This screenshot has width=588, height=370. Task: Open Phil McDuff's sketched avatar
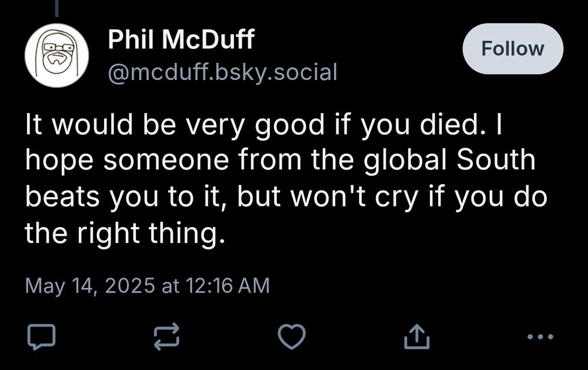56,55
